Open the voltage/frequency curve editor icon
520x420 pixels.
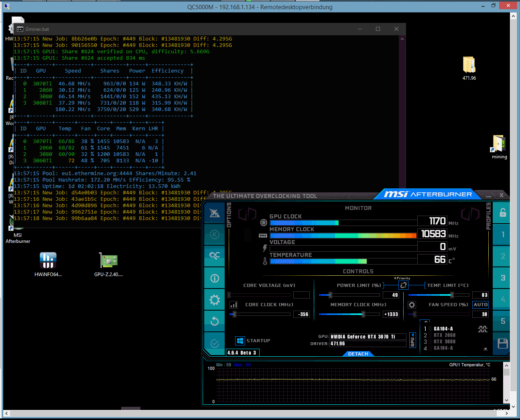click(234, 305)
